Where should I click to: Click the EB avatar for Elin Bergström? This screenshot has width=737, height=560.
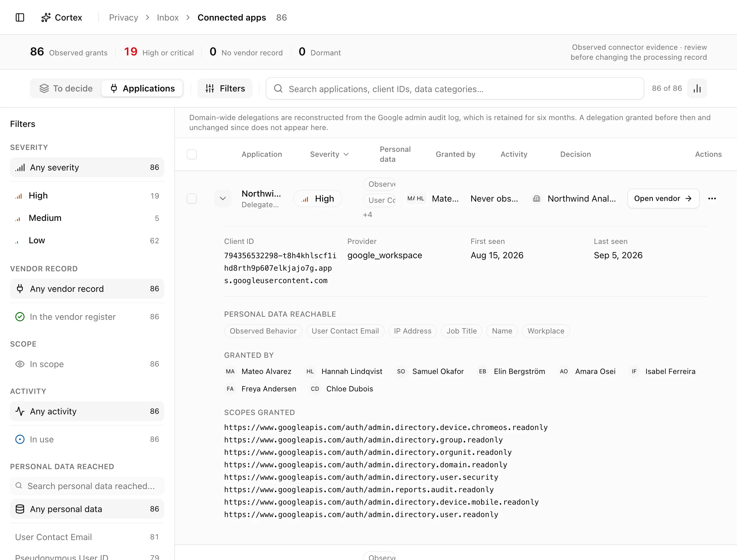tap(482, 371)
